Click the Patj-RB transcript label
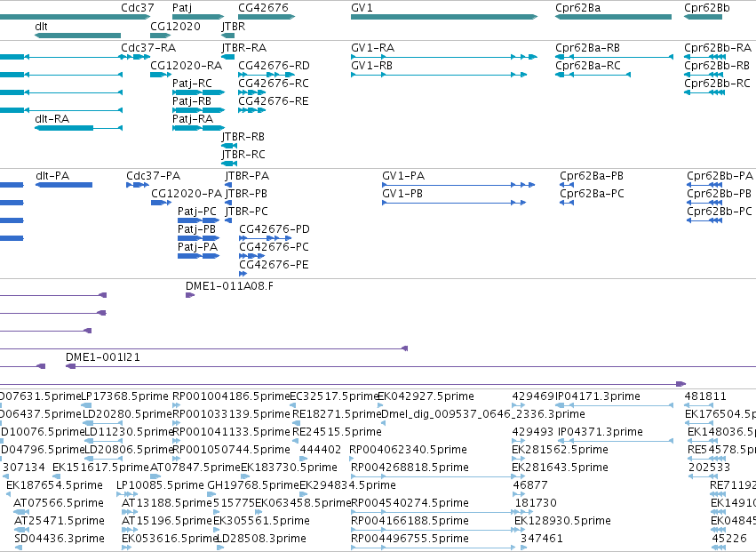Viewport: 756px width, 552px height. pos(192,100)
